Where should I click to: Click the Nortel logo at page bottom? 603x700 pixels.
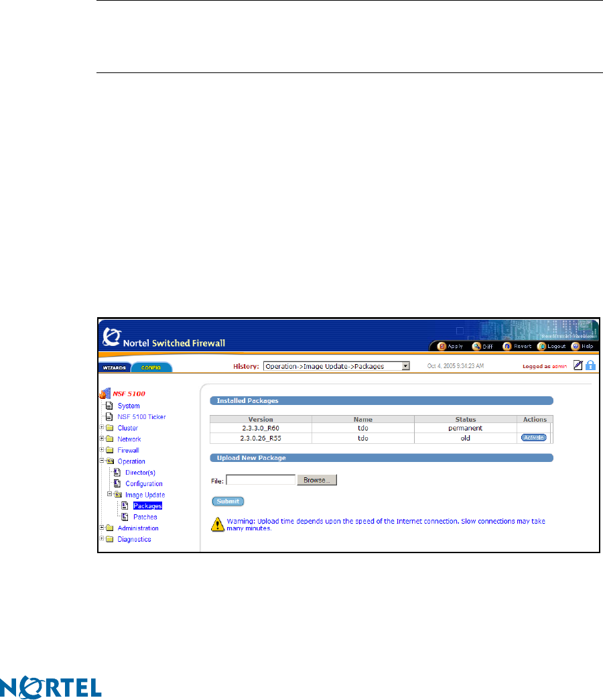(50, 688)
